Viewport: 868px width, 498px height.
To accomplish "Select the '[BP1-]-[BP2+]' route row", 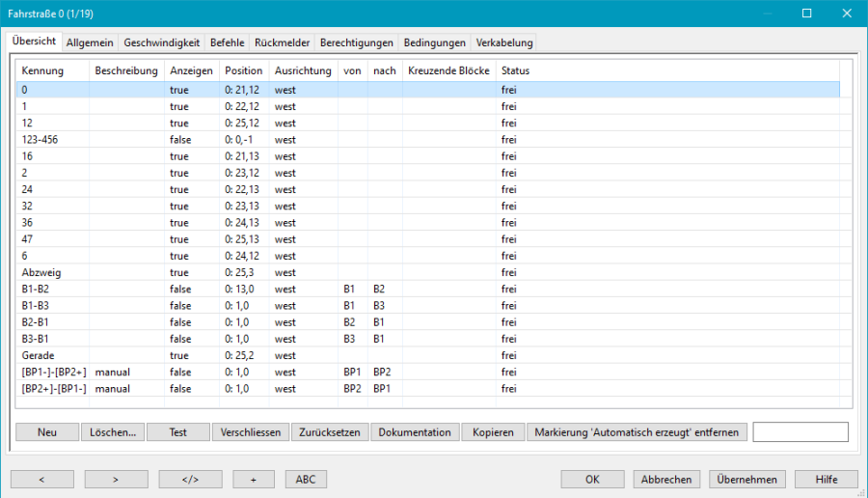I will [54, 371].
